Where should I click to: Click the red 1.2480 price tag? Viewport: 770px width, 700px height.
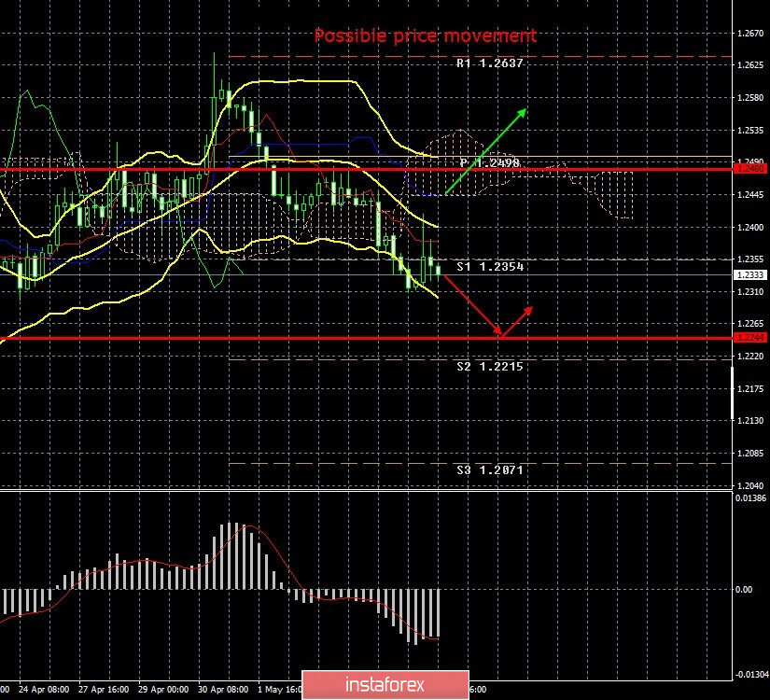749,169
